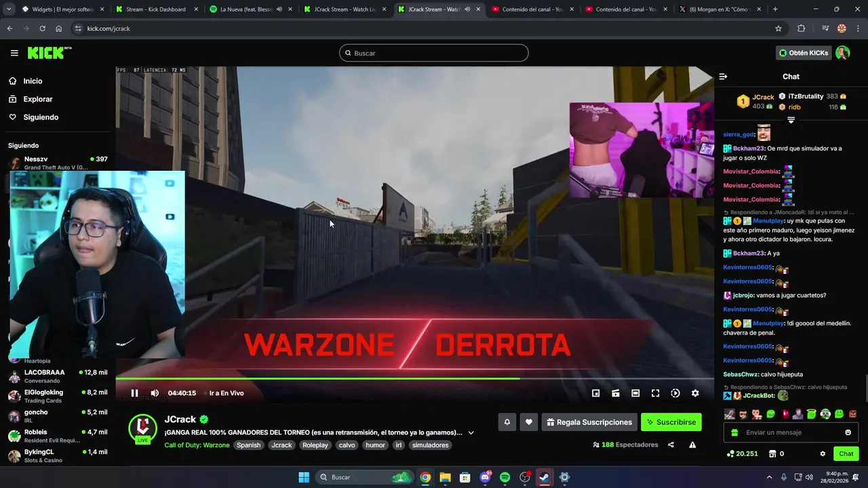Screen dimensions: 868x488
Task: Open Spotify from the taskbar
Action: point(505,477)
